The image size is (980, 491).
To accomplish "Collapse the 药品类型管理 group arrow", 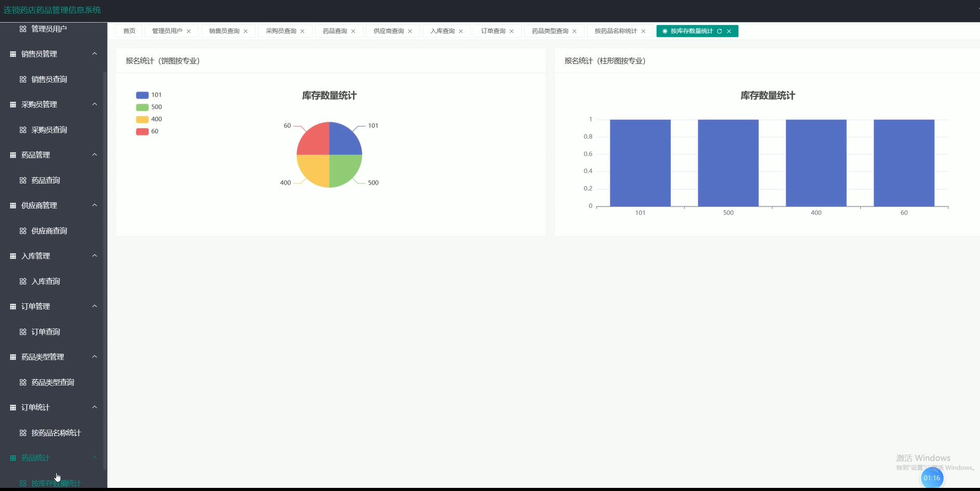I will 95,357.
